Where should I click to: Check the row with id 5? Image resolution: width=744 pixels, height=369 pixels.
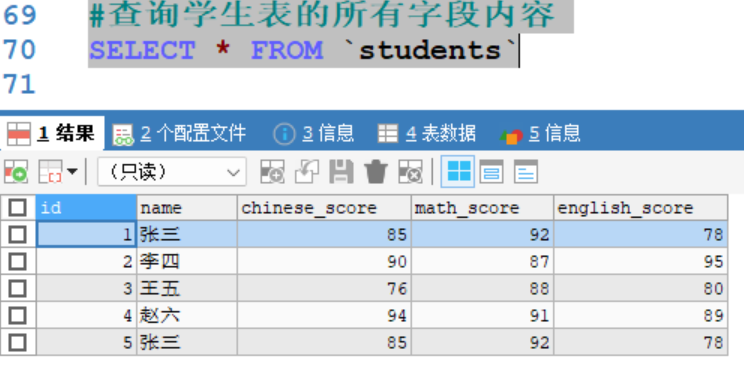(18, 342)
